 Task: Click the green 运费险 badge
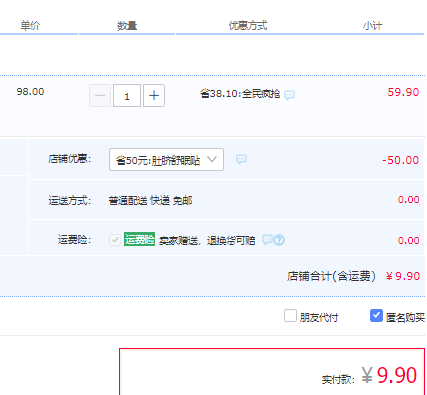[x=139, y=239]
